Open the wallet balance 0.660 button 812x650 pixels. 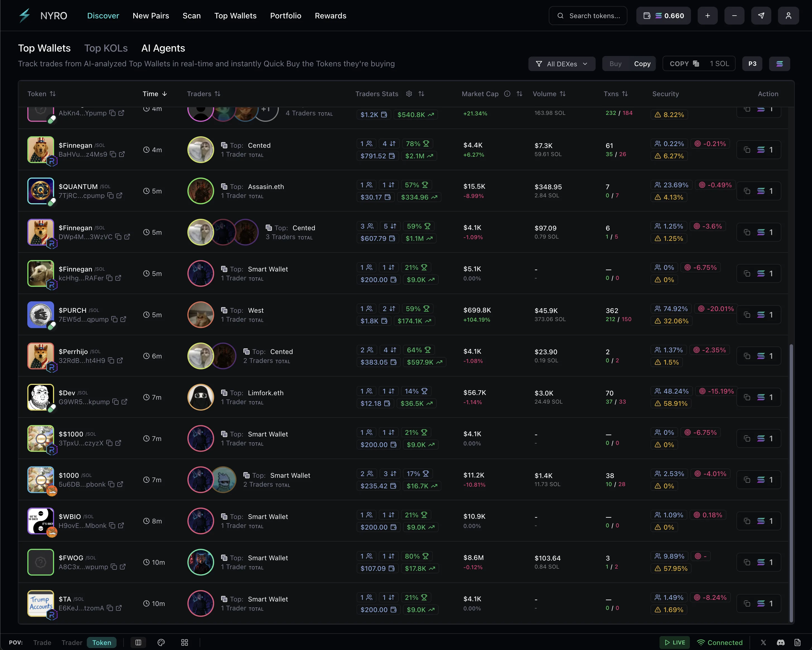[x=663, y=15]
